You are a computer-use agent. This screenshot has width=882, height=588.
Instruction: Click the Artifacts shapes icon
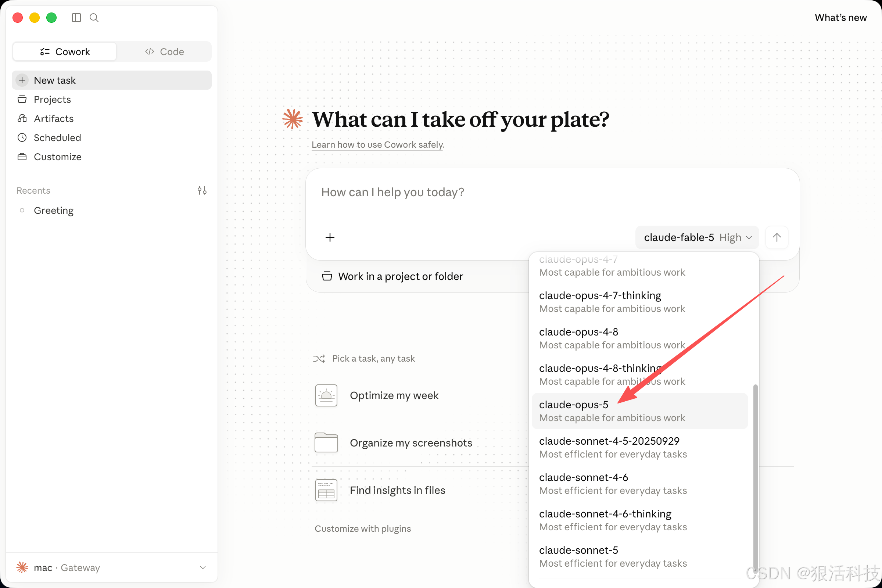point(22,118)
